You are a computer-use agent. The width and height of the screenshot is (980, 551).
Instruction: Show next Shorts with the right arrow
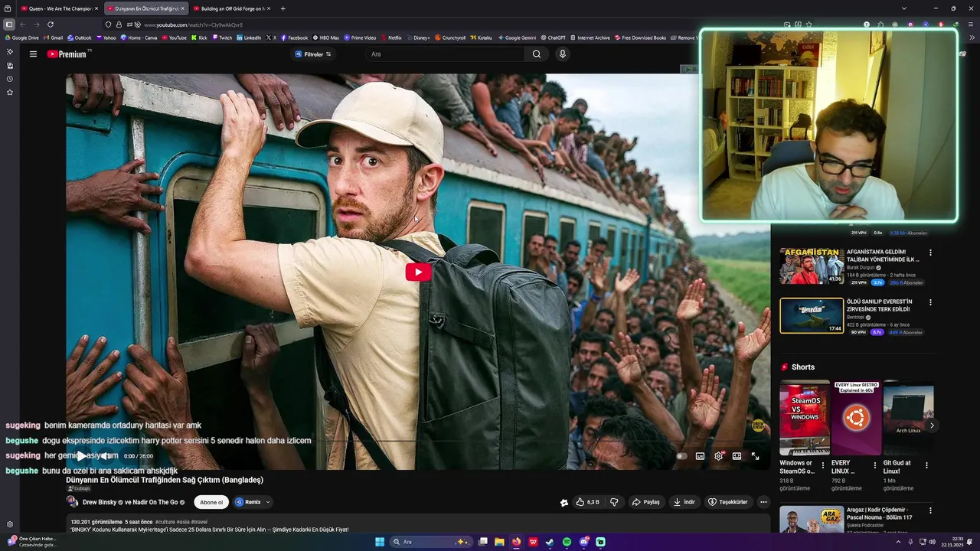coord(932,425)
